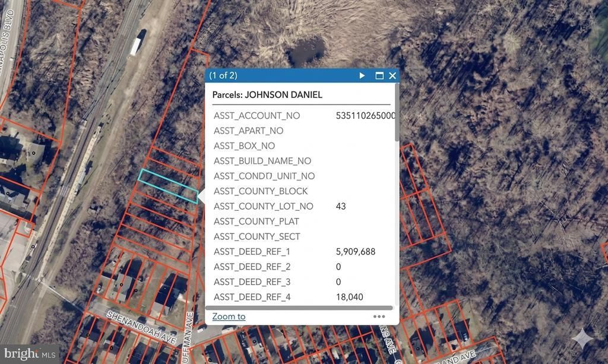
Task: Open the popup's ellipsis options menu
Action: tap(379, 316)
